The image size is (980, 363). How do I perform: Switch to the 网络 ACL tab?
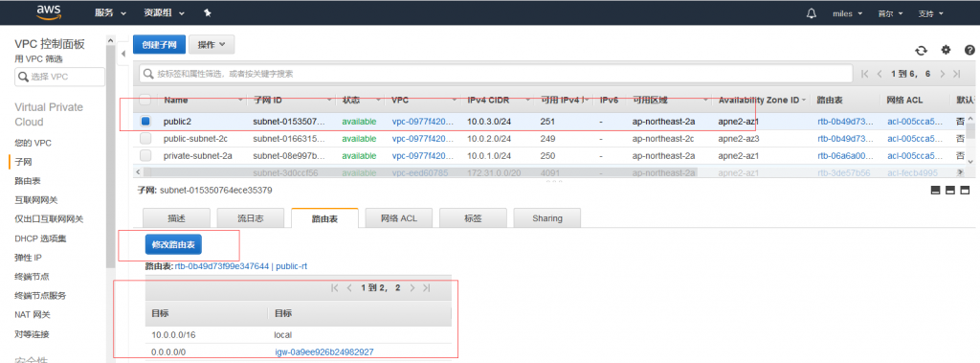pyautogui.click(x=399, y=218)
